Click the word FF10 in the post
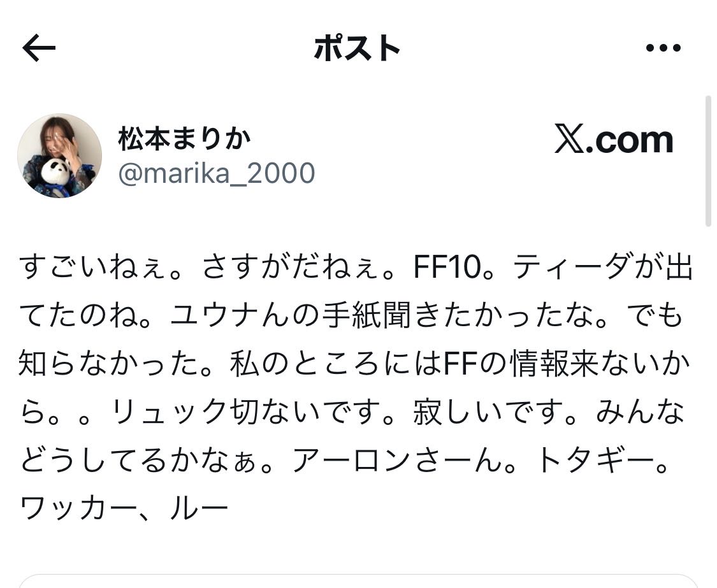Image resolution: width=717 pixels, height=588 pixels. click(x=447, y=266)
